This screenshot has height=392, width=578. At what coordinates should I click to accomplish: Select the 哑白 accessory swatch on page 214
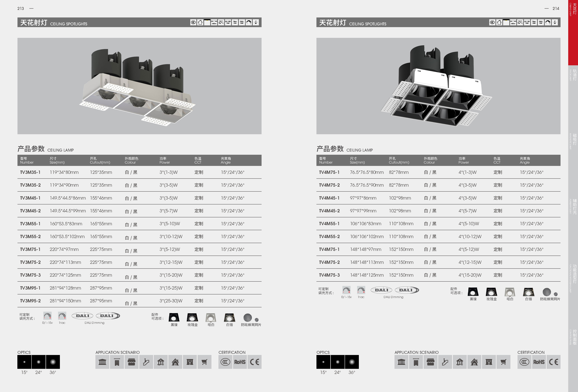[x=510, y=292]
